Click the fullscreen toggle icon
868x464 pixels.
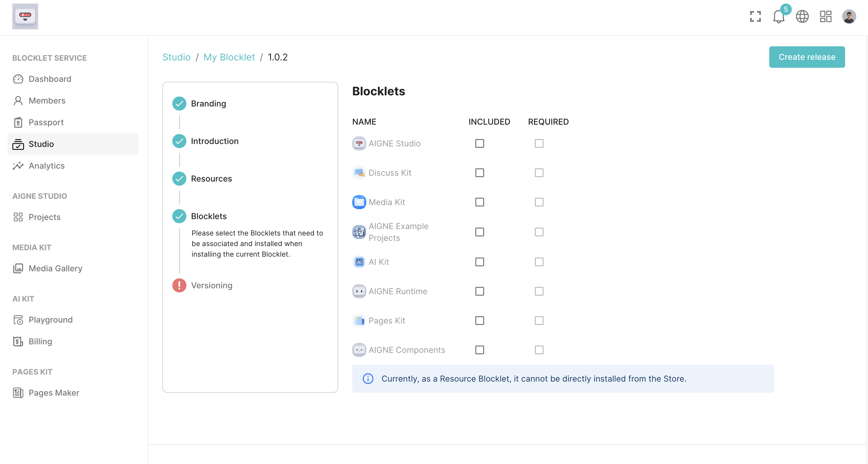[x=755, y=16]
